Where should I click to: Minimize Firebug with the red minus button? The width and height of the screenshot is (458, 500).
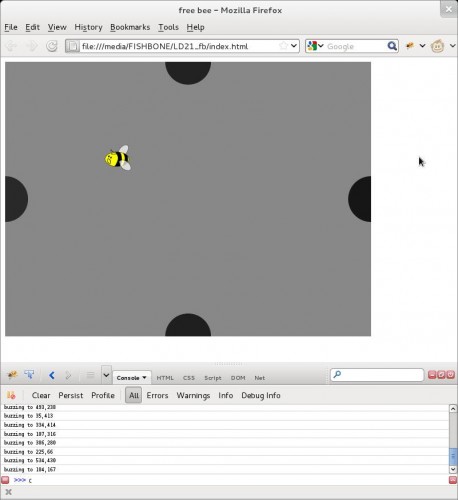[432, 375]
